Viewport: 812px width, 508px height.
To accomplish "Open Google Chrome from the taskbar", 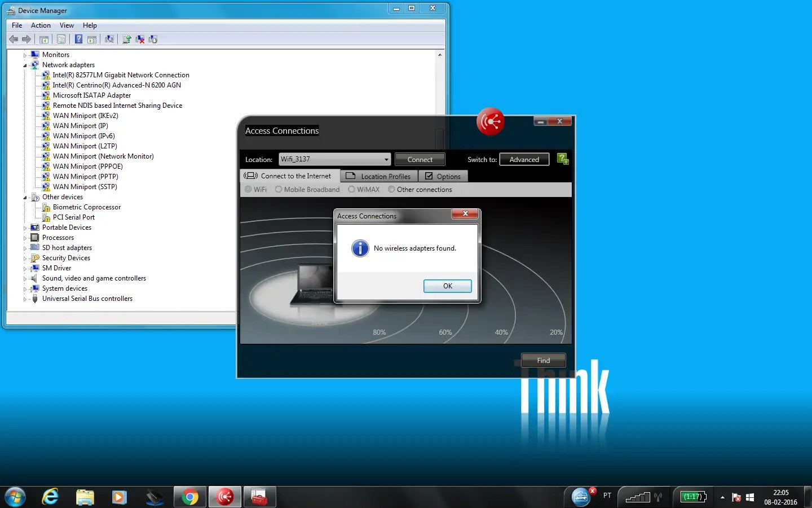I will pos(189,497).
